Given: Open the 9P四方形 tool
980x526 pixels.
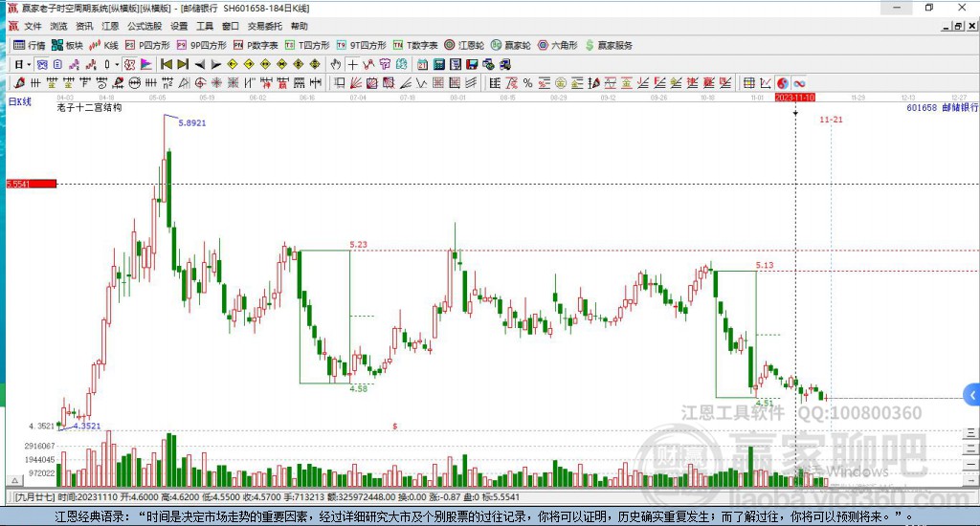Looking at the screenshot, I should coord(202,45).
